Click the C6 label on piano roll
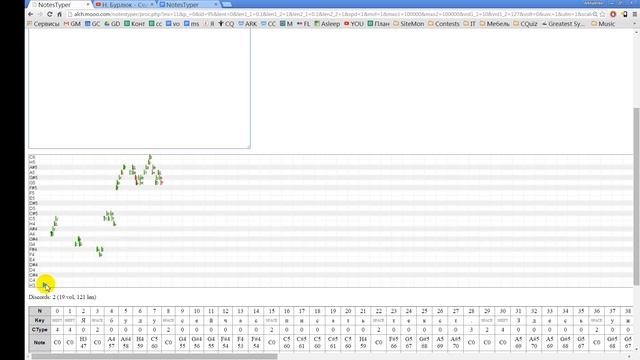This screenshot has height=360, width=640. tap(32, 157)
